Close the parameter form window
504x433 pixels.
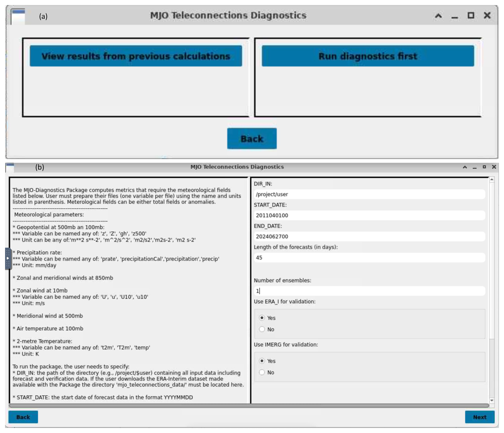tap(494, 167)
